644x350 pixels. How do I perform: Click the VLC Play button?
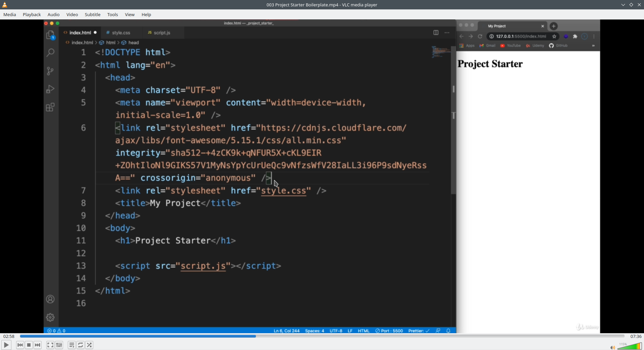pos(6,345)
